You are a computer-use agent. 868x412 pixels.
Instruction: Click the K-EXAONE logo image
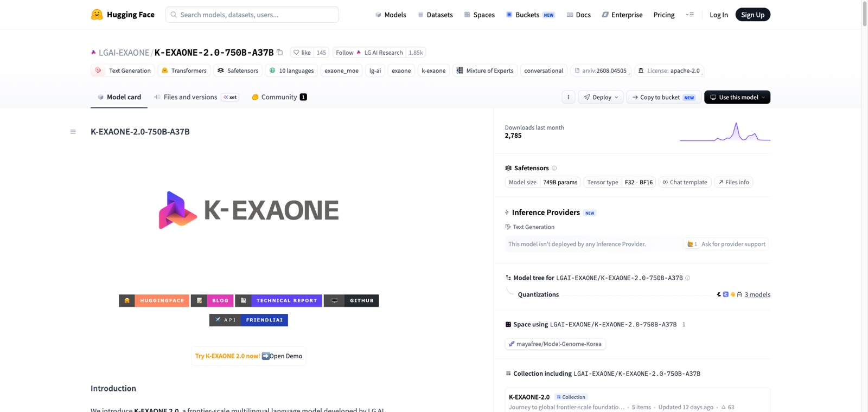click(248, 210)
